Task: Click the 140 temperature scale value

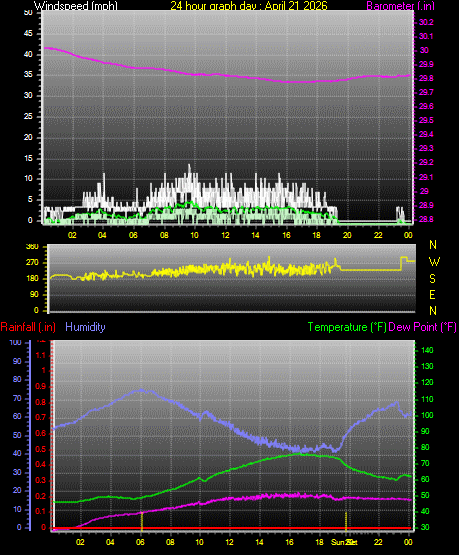Action: pyautogui.click(x=427, y=350)
